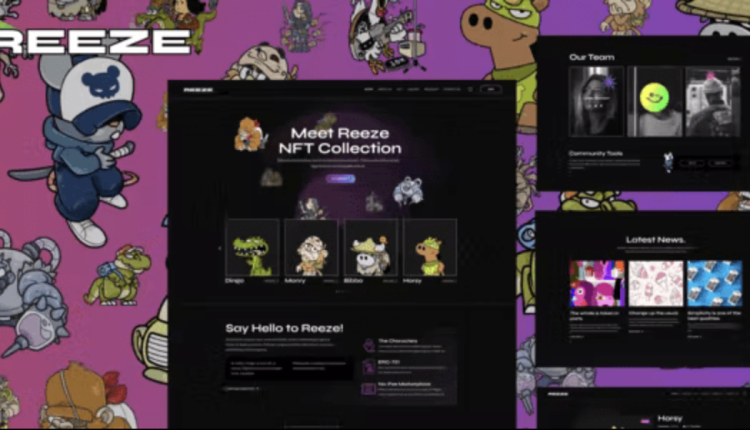Click the Community Tools heading
The height and width of the screenshot is (430, 750).
(596, 154)
